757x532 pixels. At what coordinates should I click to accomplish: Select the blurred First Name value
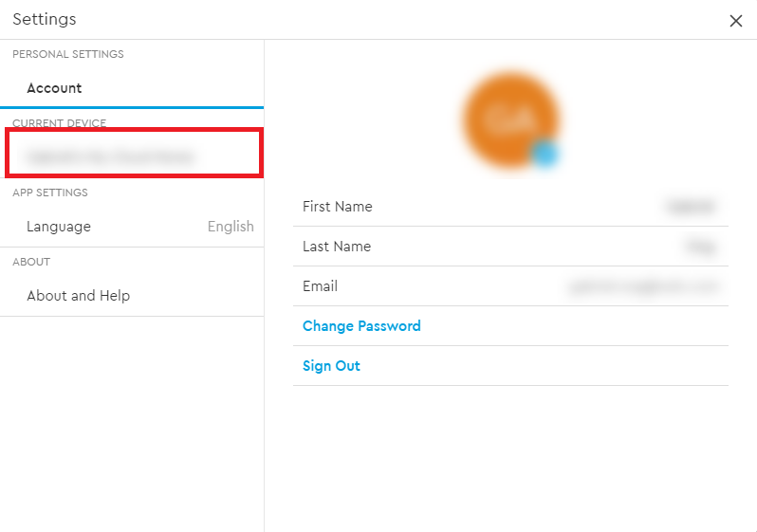click(x=690, y=207)
